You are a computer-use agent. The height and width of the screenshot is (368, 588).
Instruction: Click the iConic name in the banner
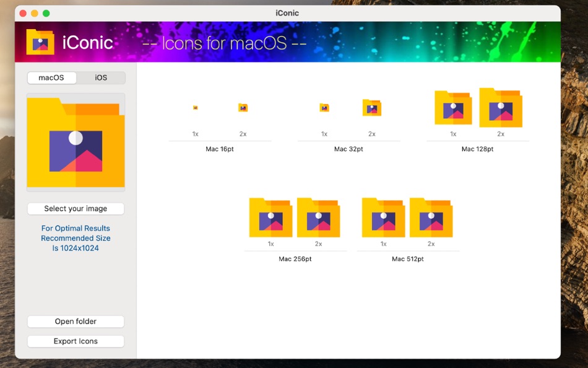point(88,42)
